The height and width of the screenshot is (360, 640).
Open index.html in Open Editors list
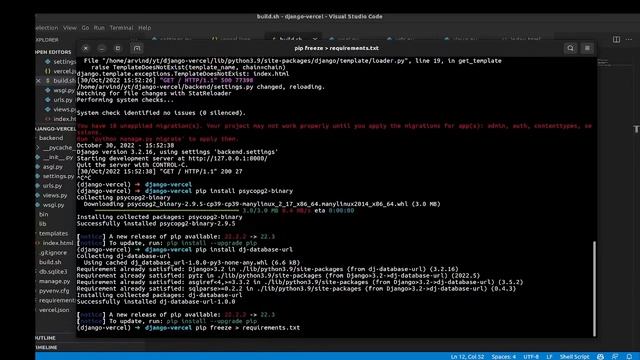coord(60,119)
